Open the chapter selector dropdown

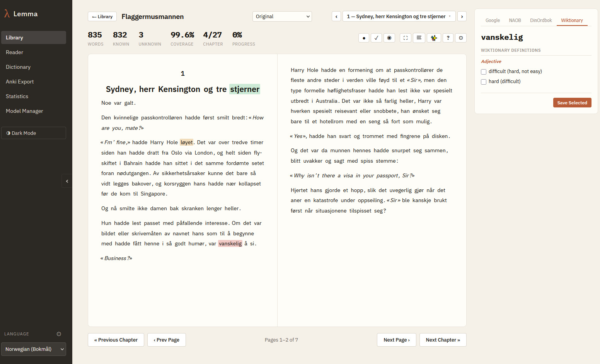(399, 17)
